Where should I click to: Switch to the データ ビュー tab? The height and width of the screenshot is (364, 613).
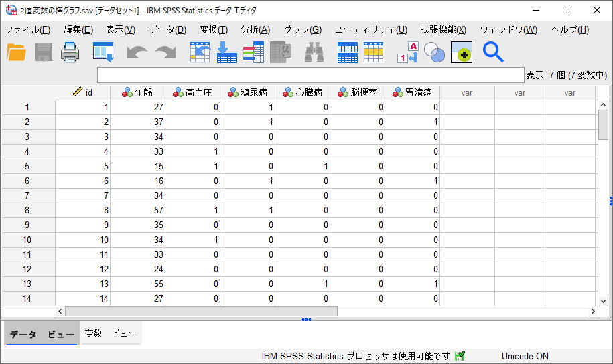pos(42,334)
